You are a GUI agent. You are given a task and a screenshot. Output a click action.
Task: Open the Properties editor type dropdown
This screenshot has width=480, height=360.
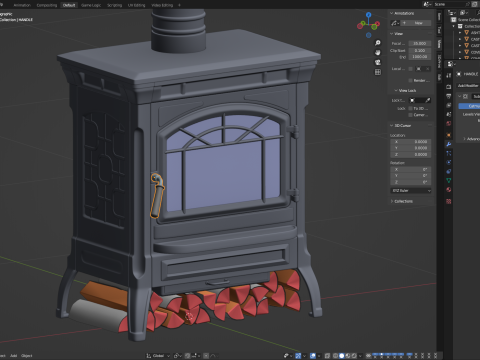coord(452,64)
